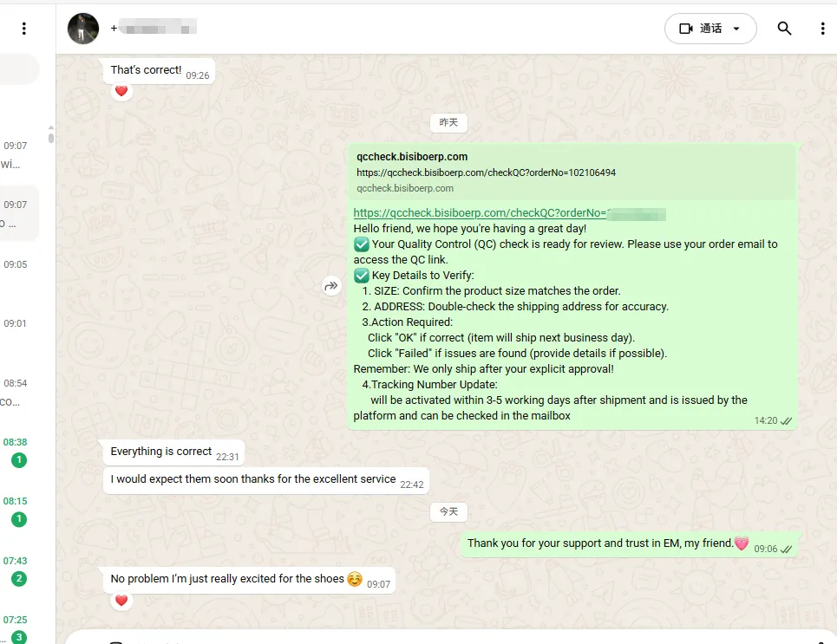Open the contact's profile picture
837x644 pixels.
coord(83,29)
